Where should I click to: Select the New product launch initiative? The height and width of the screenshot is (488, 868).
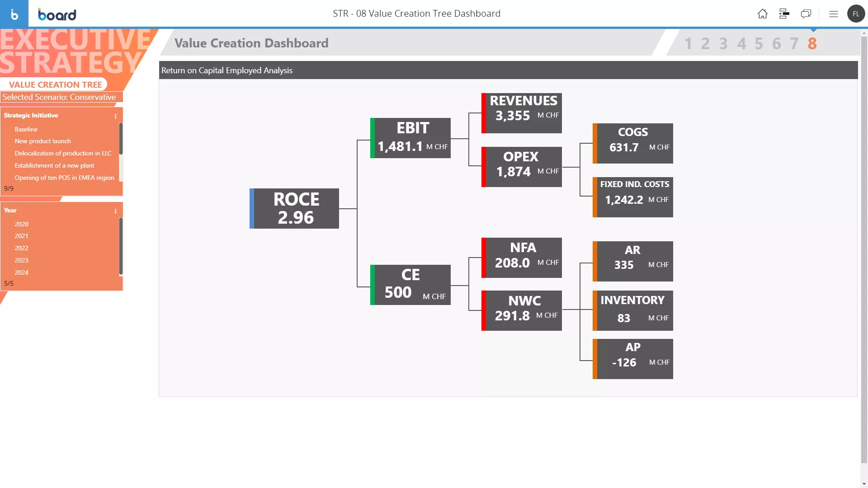click(x=42, y=141)
